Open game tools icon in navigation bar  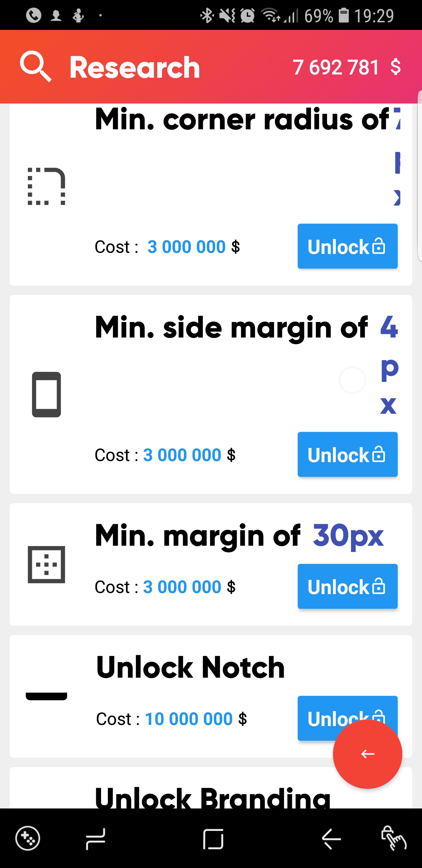coord(28,838)
